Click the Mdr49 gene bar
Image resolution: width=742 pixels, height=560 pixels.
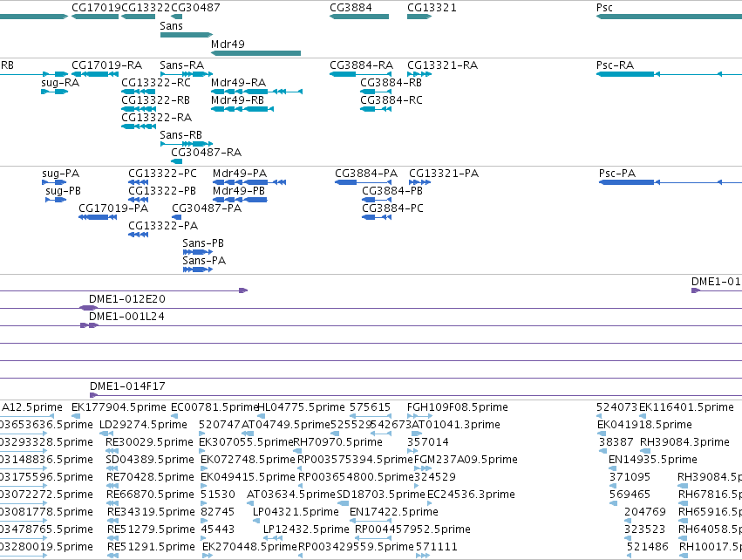256,53
